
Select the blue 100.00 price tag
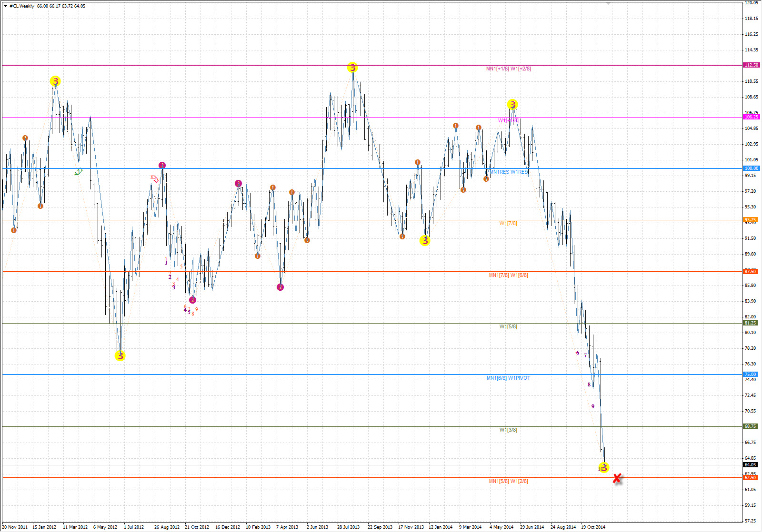pyautogui.click(x=751, y=168)
